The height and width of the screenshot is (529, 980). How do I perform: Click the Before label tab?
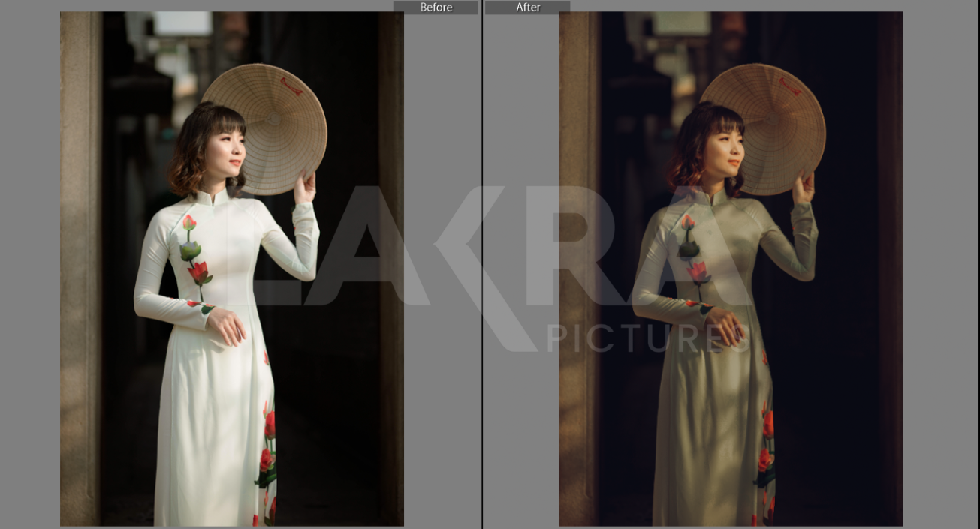pos(436,8)
